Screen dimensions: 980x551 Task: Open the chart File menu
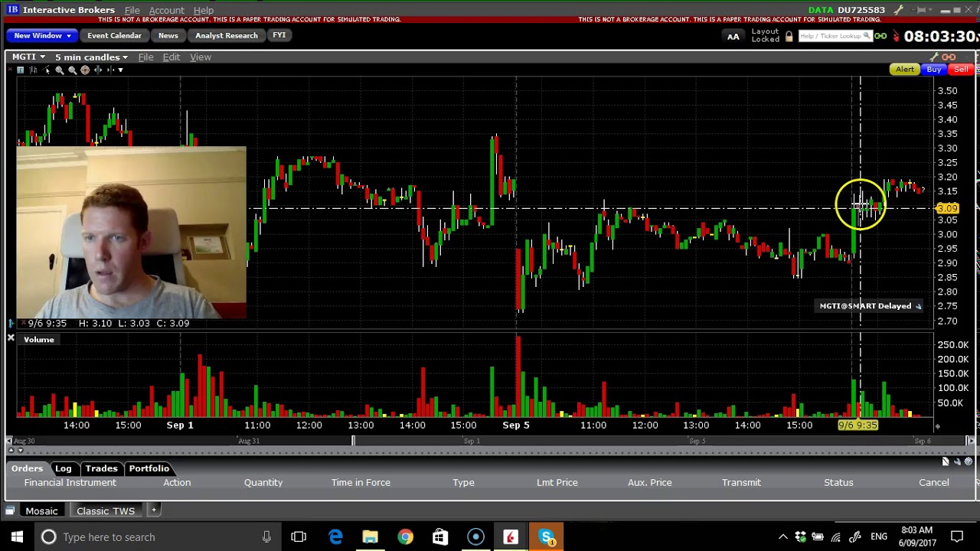click(x=145, y=57)
